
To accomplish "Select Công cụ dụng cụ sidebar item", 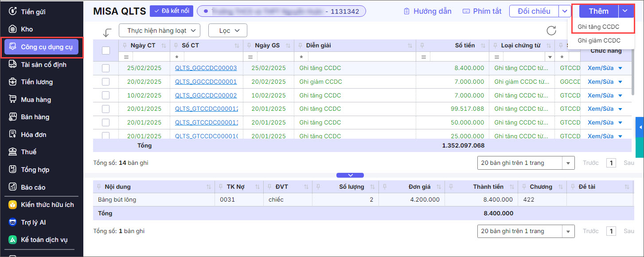I will click(42, 47).
